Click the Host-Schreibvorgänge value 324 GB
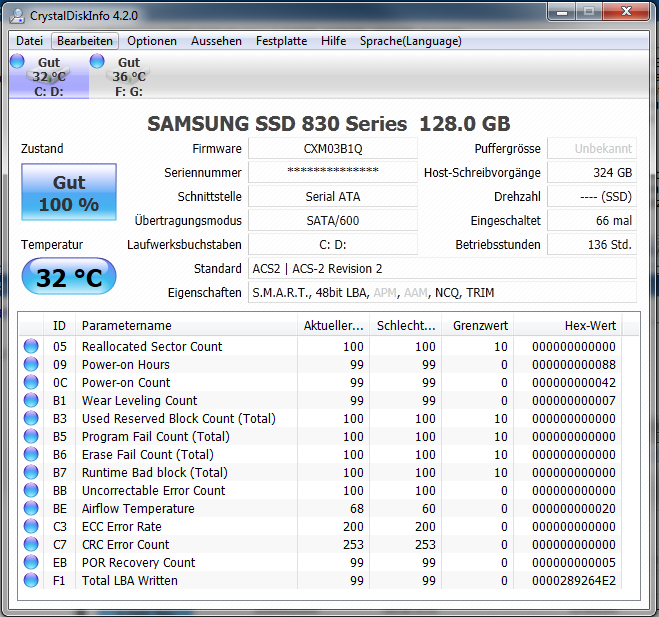This screenshot has height=617, width=659. 592,172
